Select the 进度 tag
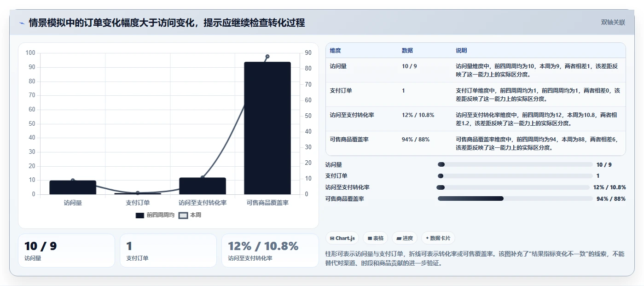 405,238
